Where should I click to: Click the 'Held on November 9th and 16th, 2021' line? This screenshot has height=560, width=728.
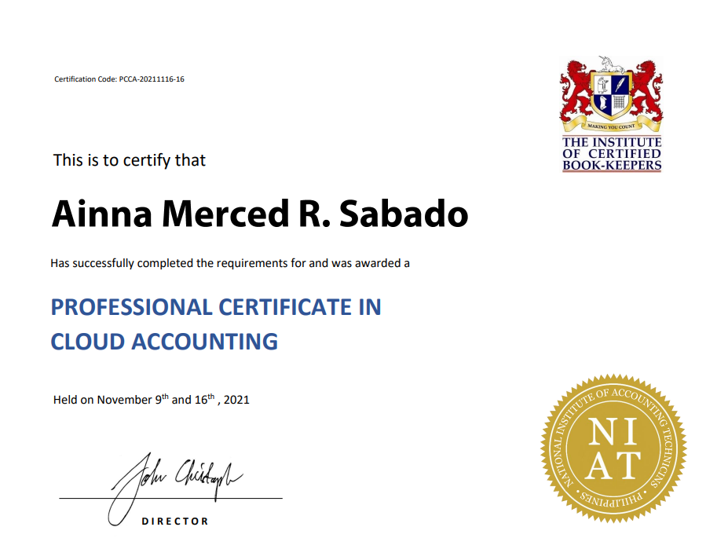152,399
